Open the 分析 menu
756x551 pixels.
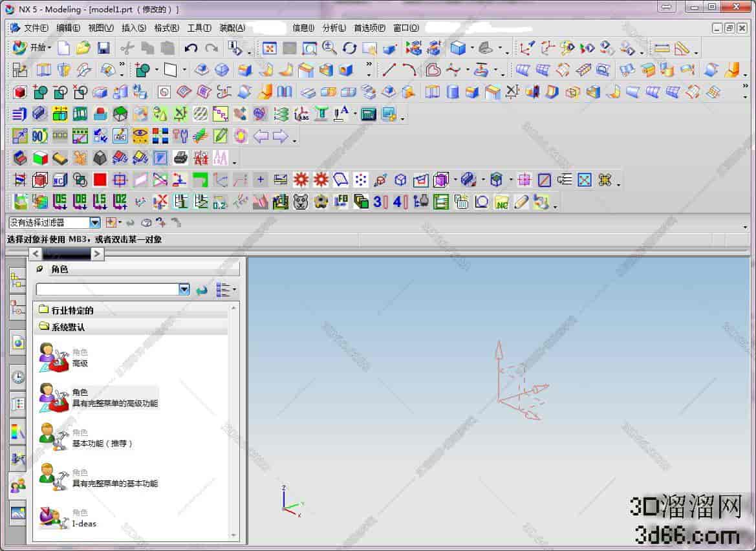334,28
